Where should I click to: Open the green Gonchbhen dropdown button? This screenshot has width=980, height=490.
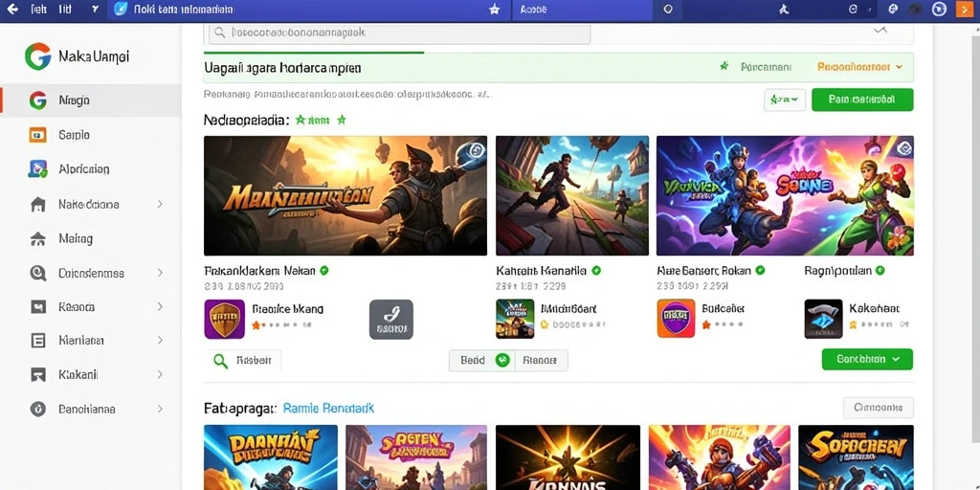tap(867, 360)
